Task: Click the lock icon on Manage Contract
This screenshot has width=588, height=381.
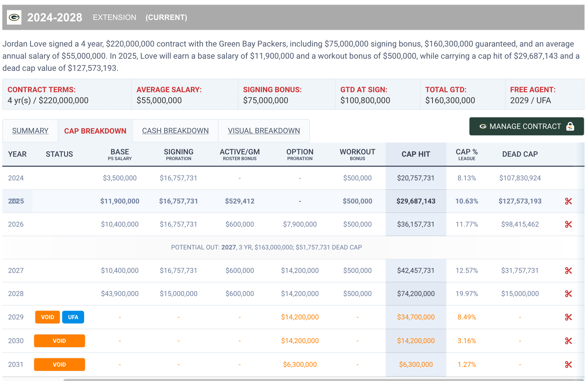Action: (570, 127)
